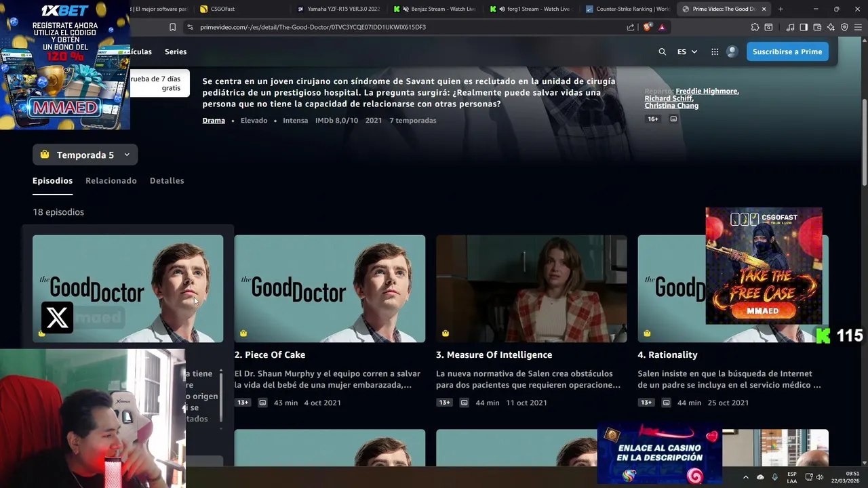Open a new browser tab
Screen dimensions: 868x488
781,9
